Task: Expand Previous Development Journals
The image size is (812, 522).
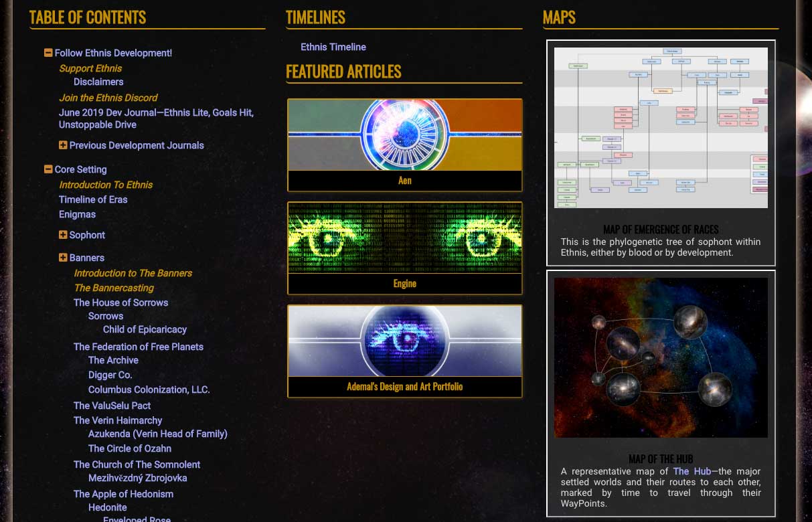Action: pyautogui.click(x=63, y=145)
